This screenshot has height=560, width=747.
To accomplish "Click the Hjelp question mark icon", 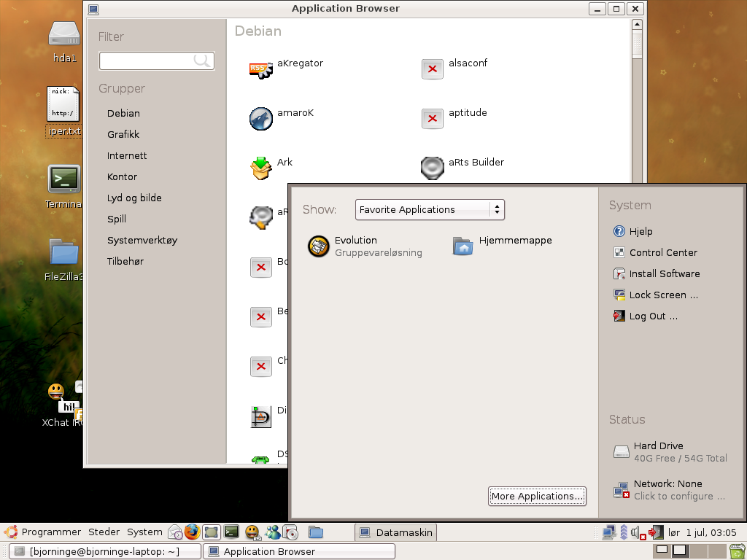I will (619, 231).
